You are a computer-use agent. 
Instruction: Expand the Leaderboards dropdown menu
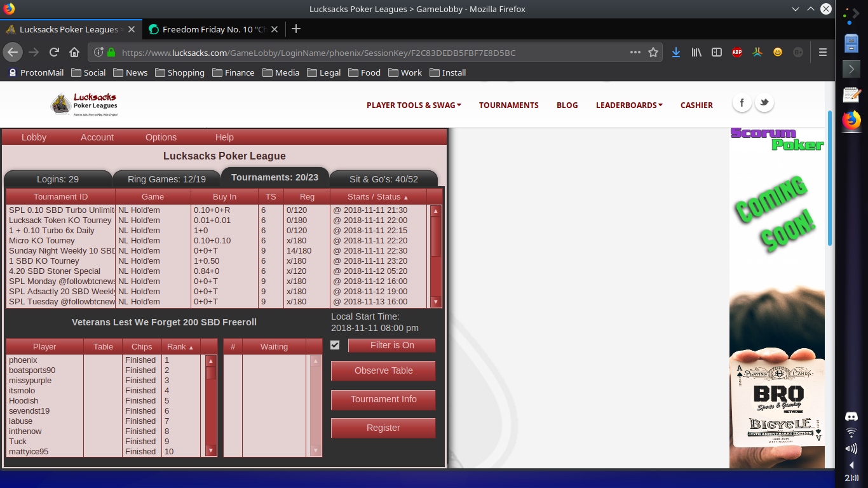coord(629,105)
